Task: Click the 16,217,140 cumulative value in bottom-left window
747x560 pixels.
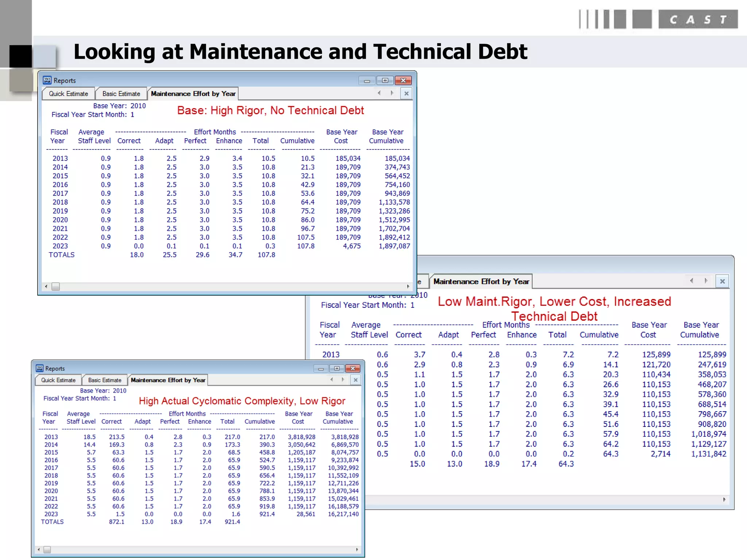Action: tap(343, 514)
